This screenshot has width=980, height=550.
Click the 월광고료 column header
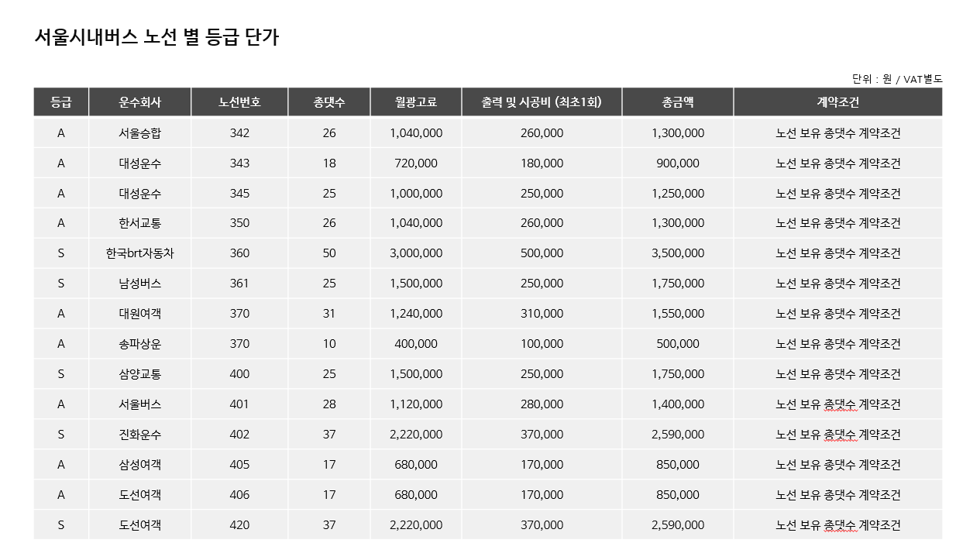[x=416, y=102]
